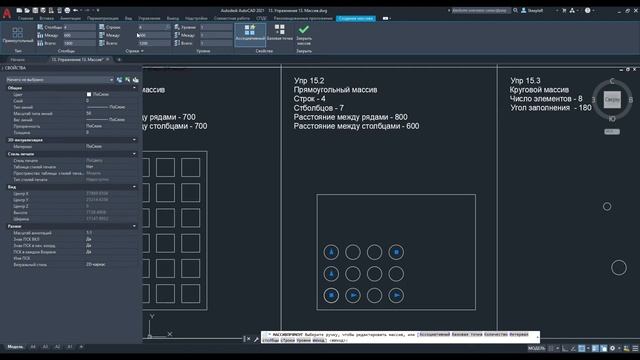640x360 pixels.
Task: Edit the Столбцы column count field
Action: 79,27
